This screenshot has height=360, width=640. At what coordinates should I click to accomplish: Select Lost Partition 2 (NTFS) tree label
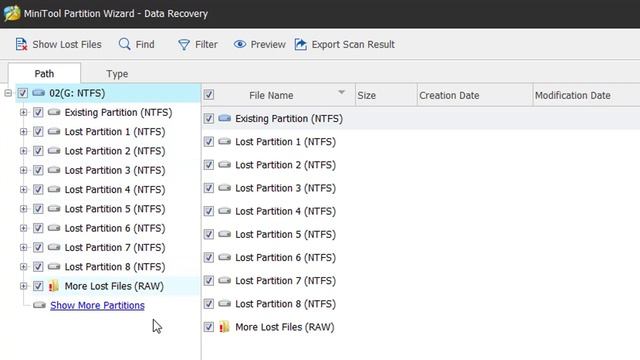pyautogui.click(x=115, y=151)
